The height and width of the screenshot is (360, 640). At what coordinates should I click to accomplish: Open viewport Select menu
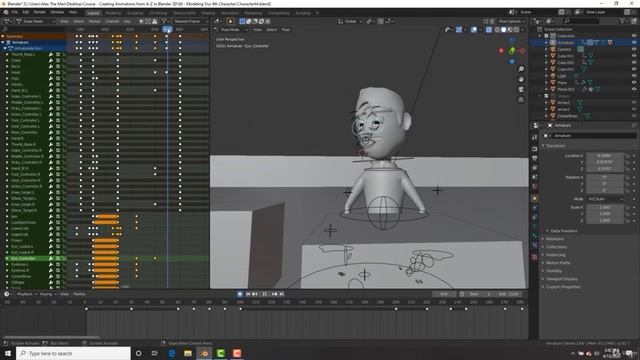pyautogui.click(x=272, y=30)
